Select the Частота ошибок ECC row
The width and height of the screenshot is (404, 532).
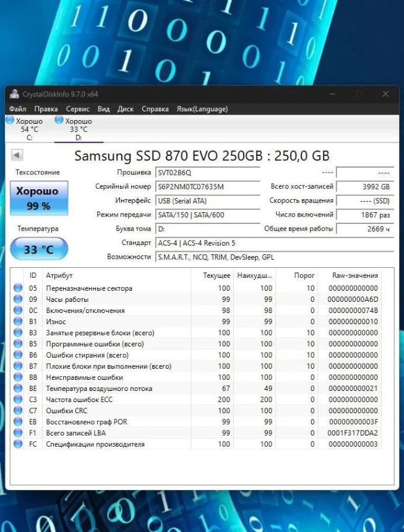[196, 400]
